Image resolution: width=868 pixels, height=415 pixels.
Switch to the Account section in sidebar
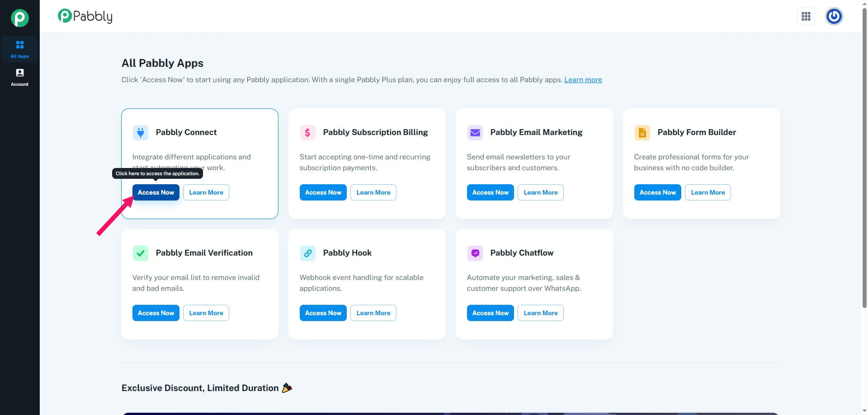point(19,77)
